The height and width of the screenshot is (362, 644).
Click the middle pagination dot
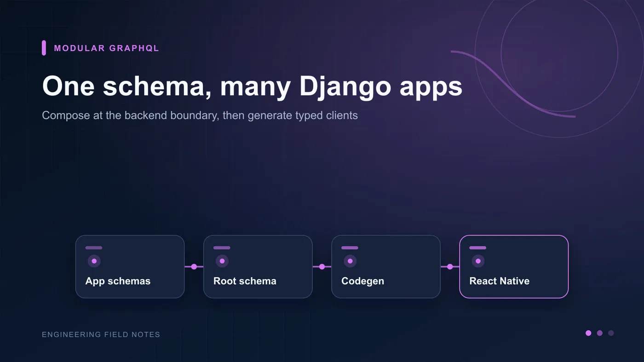pos(599,333)
